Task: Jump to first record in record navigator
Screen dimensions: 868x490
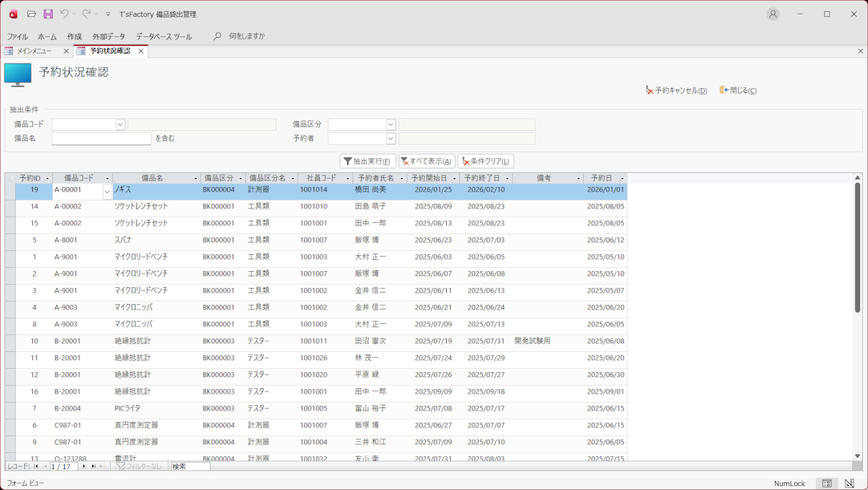Action: [x=36, y=466]
